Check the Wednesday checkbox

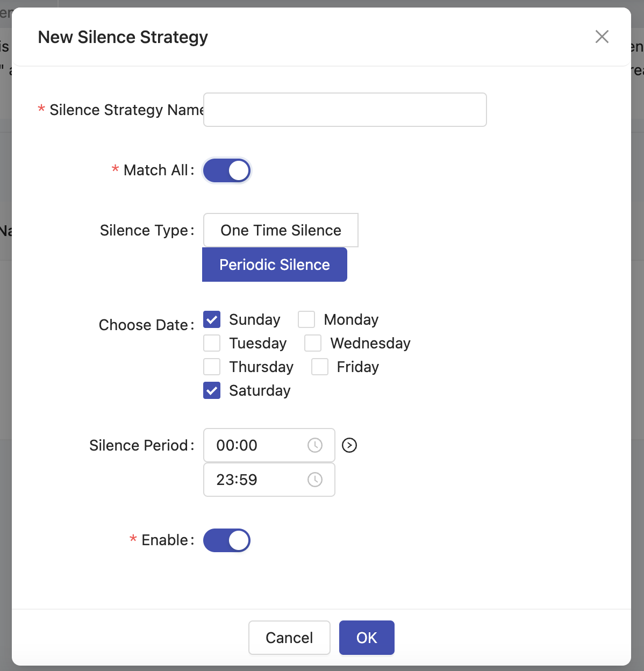[x=313, y=343]
